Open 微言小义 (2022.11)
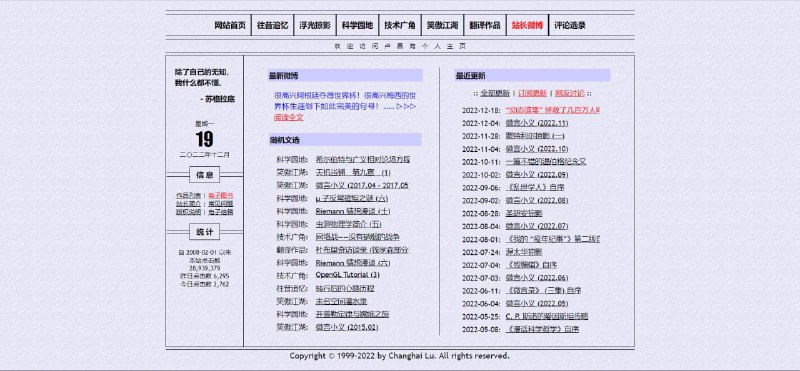Viewport: 800px width, 371px height. coord(537,123)
